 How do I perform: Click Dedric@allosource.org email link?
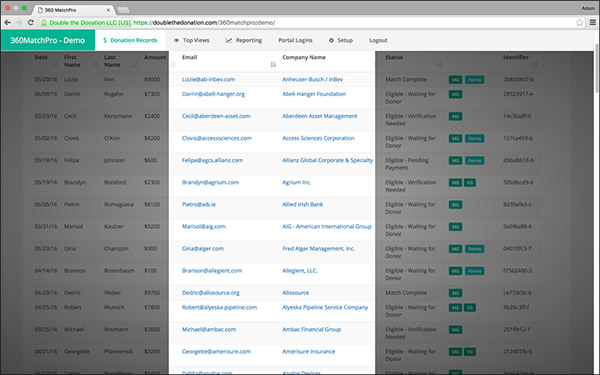211,293
